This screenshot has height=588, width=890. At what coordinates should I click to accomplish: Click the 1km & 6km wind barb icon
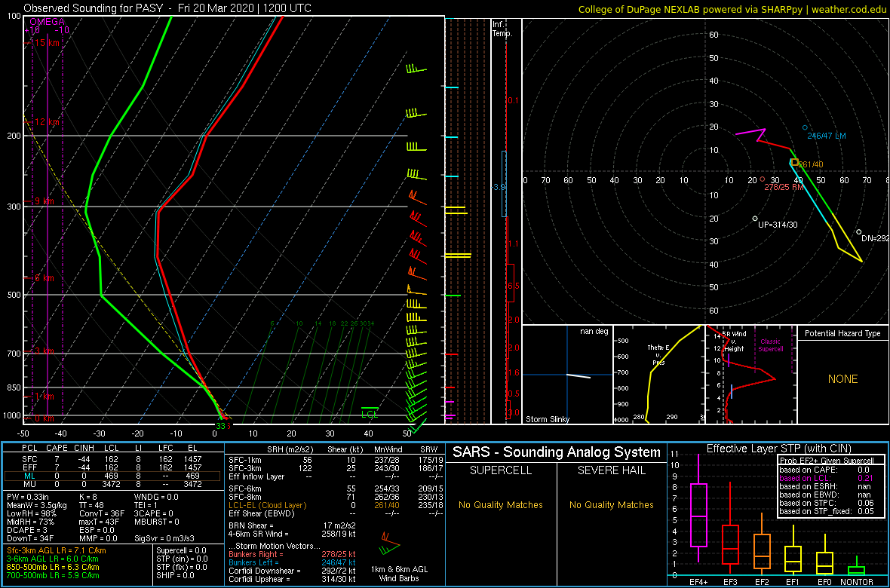(x=390, y=544)
